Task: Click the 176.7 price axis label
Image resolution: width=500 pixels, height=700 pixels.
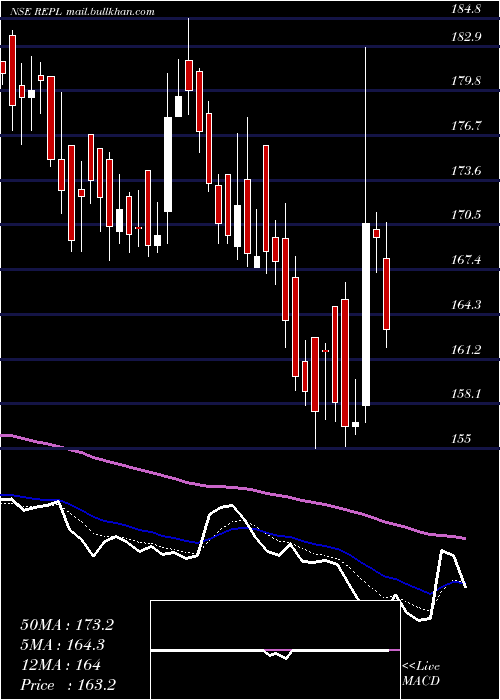Action: (x=466, y=126)
